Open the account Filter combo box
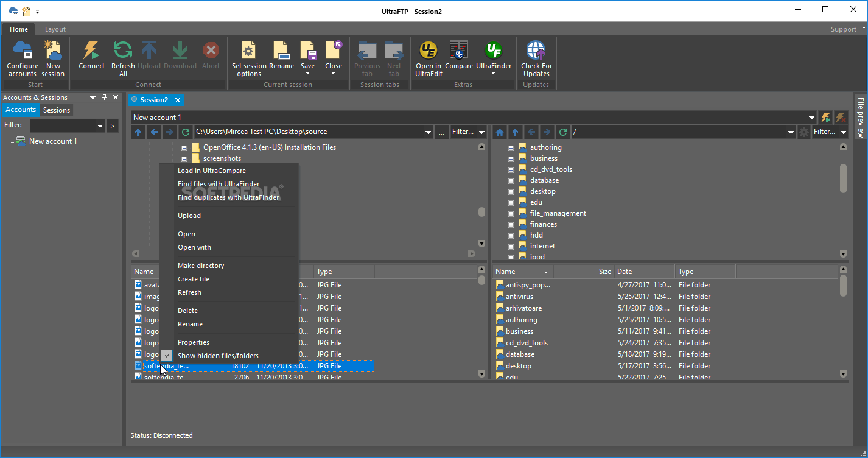 [x=68, y=125]
